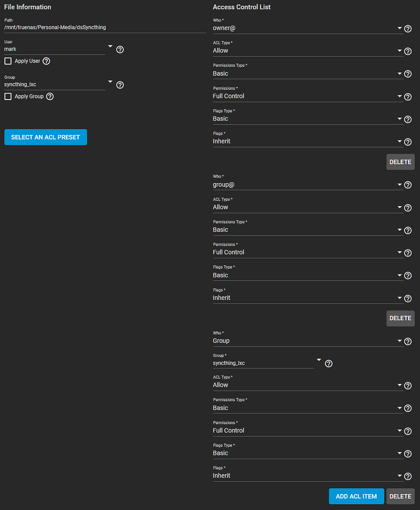This screenshot has height=510, width=420.
Task: Open the ACL Type dropdown for group@
Action: pos(400,207)
